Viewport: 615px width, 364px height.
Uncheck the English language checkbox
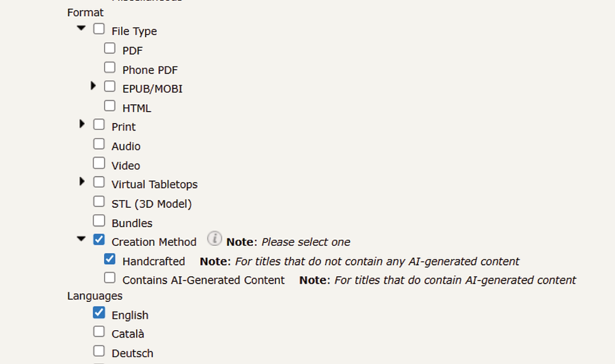point(99,313)
